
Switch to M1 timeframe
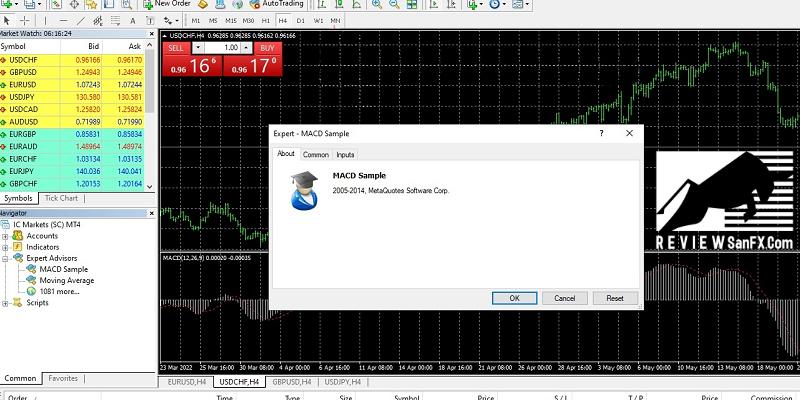[196, 20]
